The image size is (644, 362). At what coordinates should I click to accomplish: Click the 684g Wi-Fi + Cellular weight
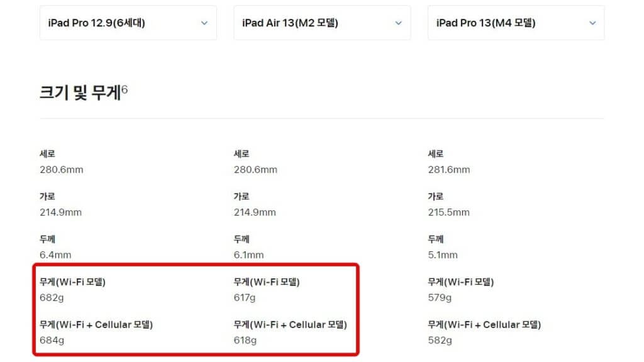(52, 341)
